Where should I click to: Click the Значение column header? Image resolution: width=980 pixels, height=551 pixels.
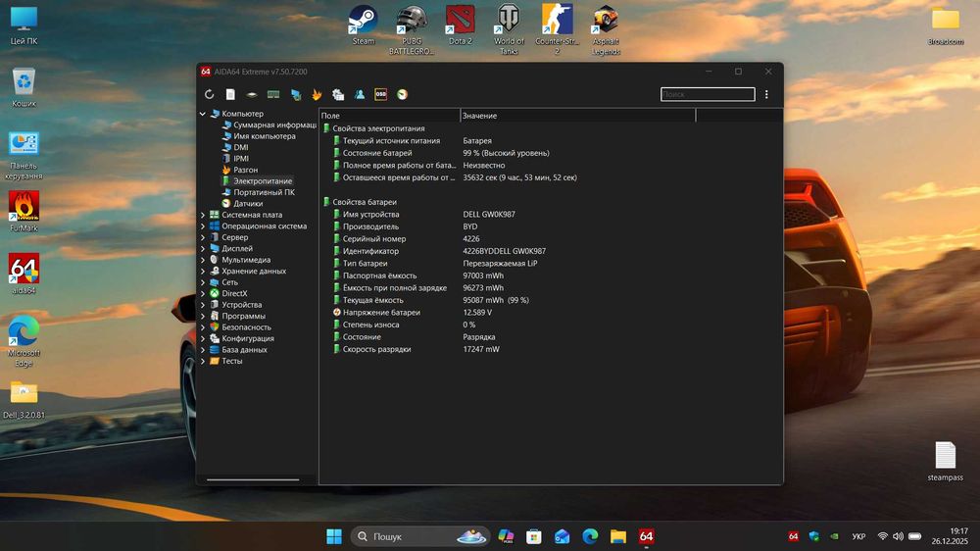[x=577, y=116]
